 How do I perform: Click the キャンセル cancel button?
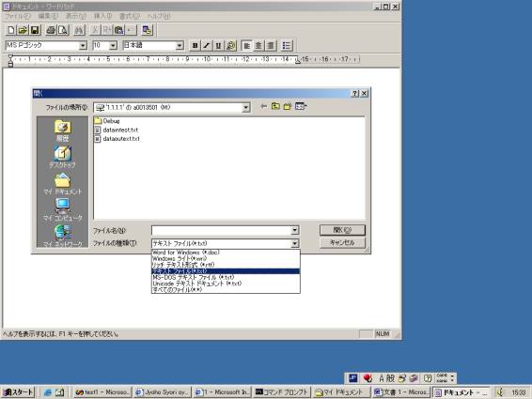click(x=342, y=243)
